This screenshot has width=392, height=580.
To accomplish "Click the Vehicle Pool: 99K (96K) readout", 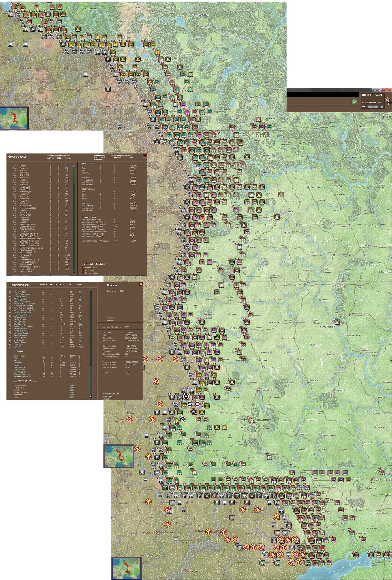I will click(x=372, y=102).
